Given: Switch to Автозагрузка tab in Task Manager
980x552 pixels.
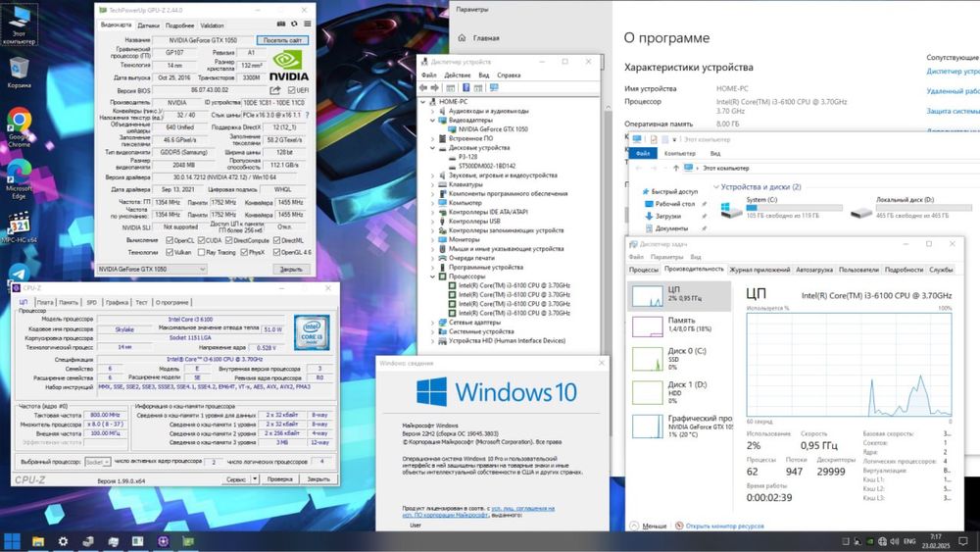Looking at the screenshot, I should pyautogui.click(x=813, y=270).
